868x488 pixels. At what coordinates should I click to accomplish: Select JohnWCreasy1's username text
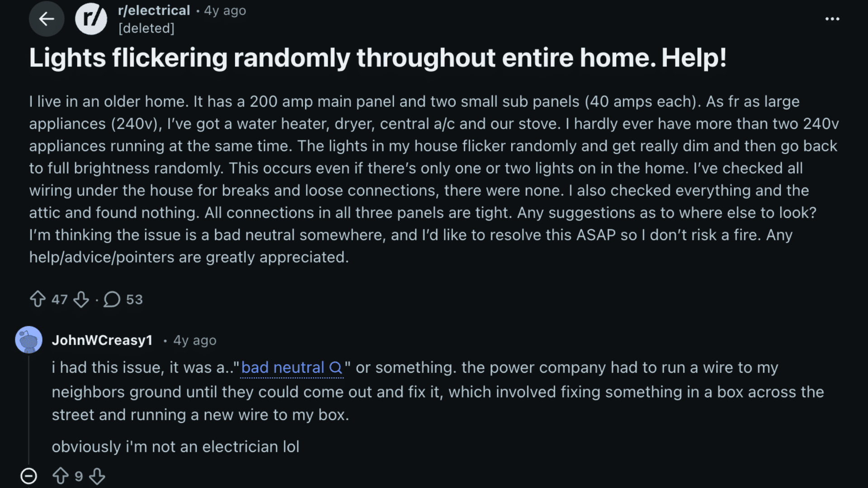(x=102, y=340)
